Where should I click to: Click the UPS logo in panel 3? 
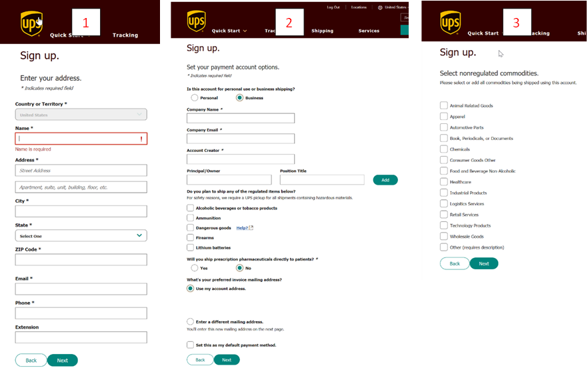[450, 22]
